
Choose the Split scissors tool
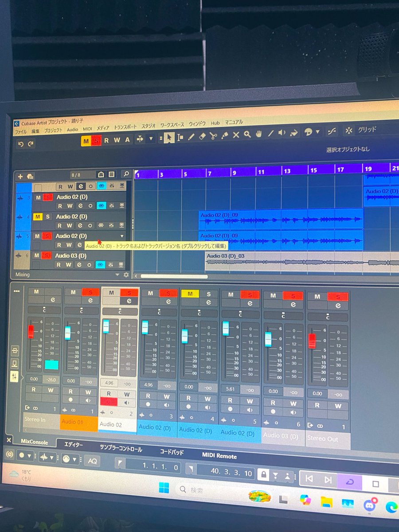click(214, 136)
